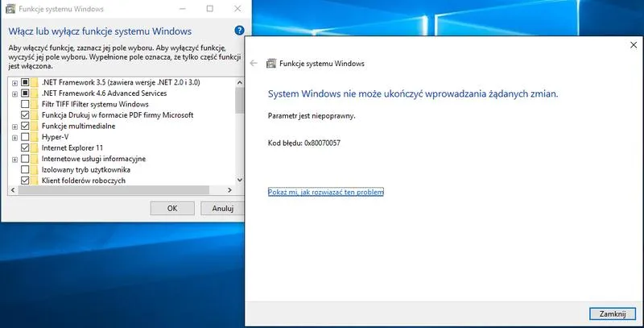Click folder icon beside Klient folderów roboczych
The height and width of the screenshot is (328, 644).
35,181
